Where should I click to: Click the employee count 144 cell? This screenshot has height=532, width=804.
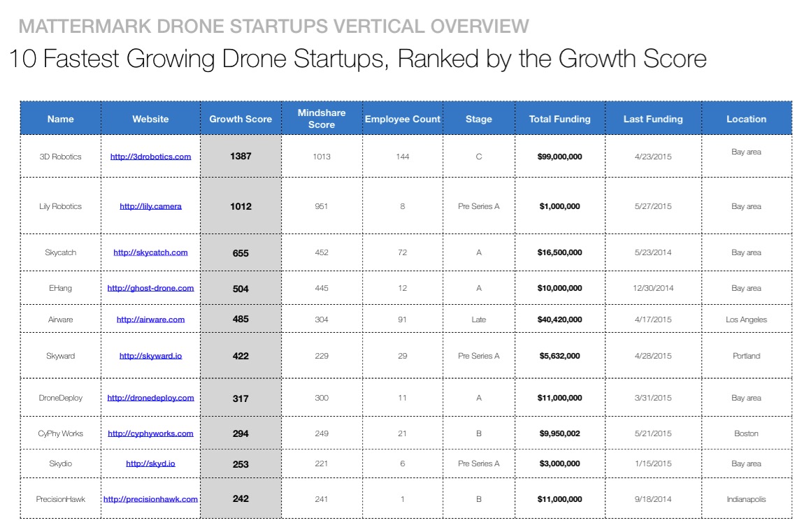(x=403, y=157)
